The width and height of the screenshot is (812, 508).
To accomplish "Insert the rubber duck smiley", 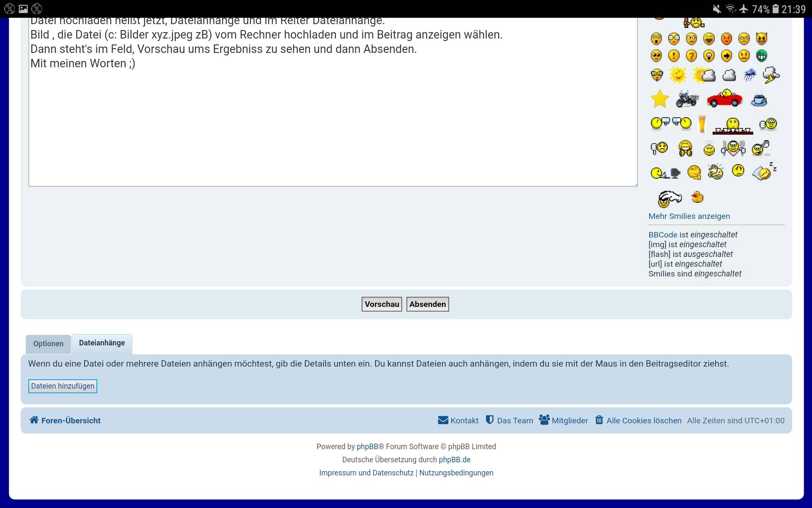I will click(697, 197).
